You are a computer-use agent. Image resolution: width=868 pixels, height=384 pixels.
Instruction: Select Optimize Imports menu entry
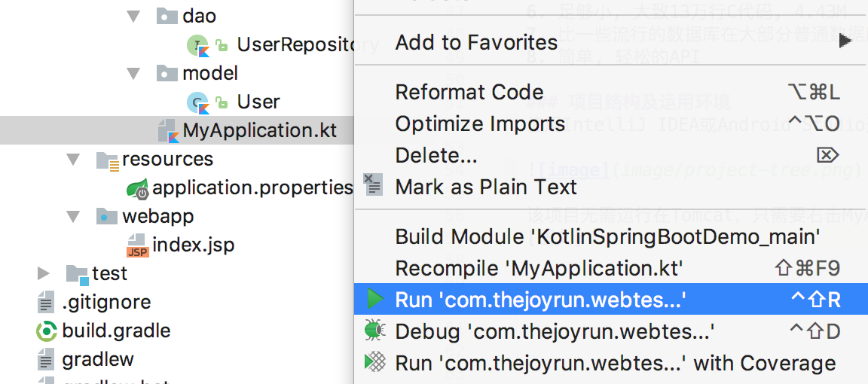click(x=480, y=123)
